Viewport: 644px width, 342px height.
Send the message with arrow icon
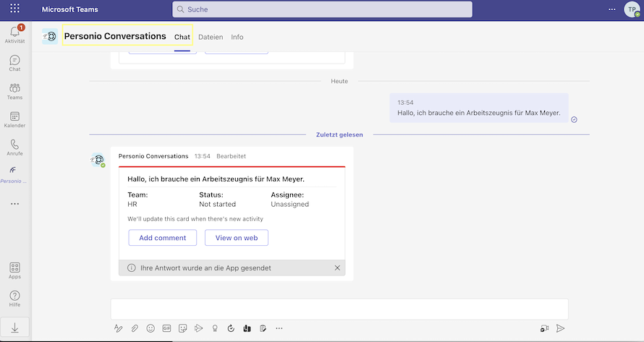[560, 328]
